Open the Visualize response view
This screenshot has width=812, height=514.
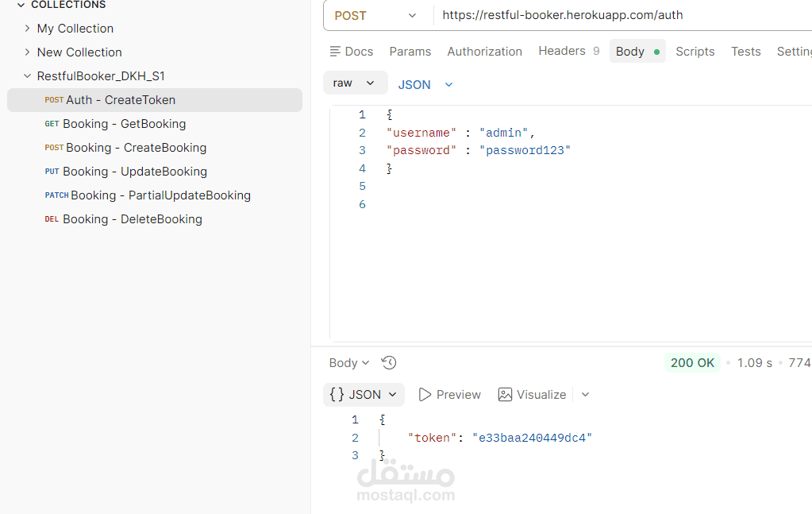pos(532,395)
